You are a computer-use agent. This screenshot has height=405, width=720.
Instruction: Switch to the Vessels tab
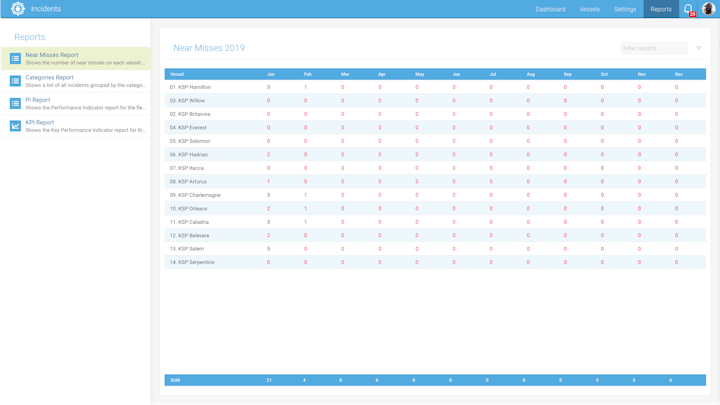[x=590, y=9]
